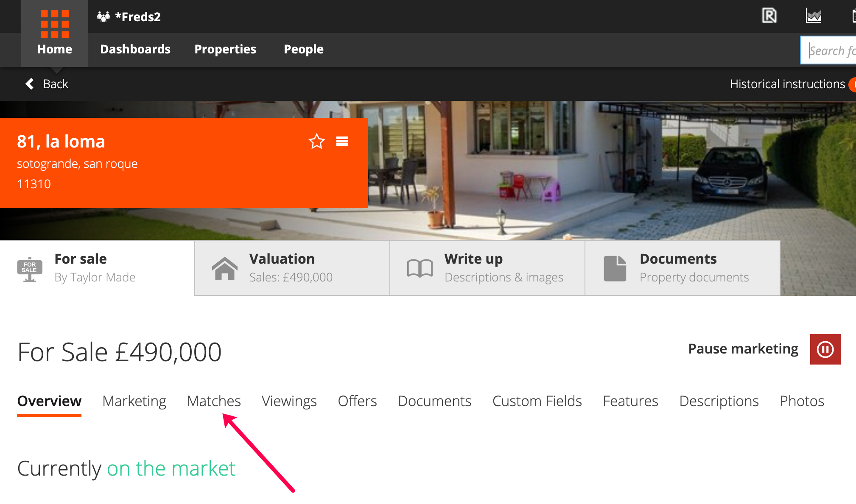Click the Freds2 group people icon

(x=104, y=17)
